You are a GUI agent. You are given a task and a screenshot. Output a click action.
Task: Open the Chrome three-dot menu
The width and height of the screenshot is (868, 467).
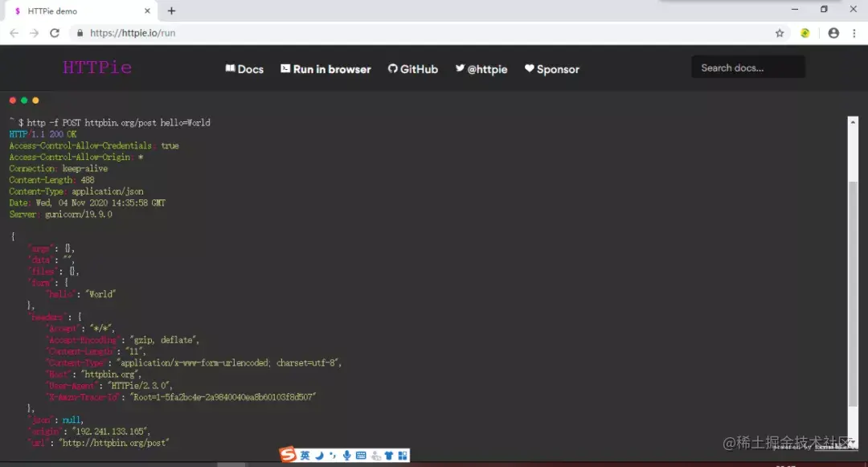click(x=854, y=33)
